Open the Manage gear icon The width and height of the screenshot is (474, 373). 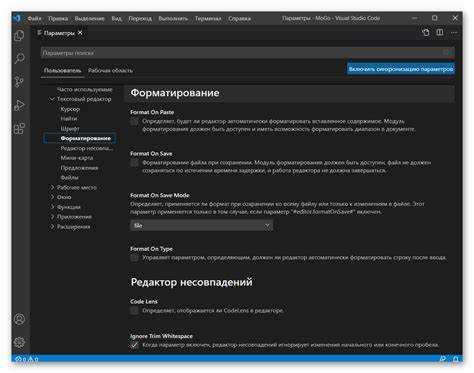tap(19, 342)
